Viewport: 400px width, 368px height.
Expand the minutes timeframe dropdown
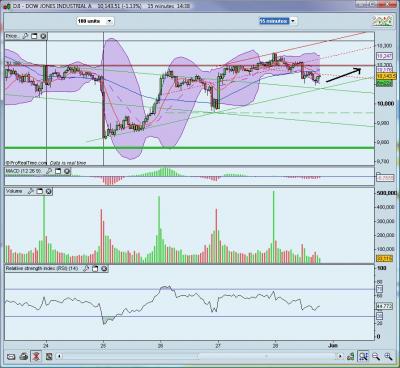(x=293, y=21)
